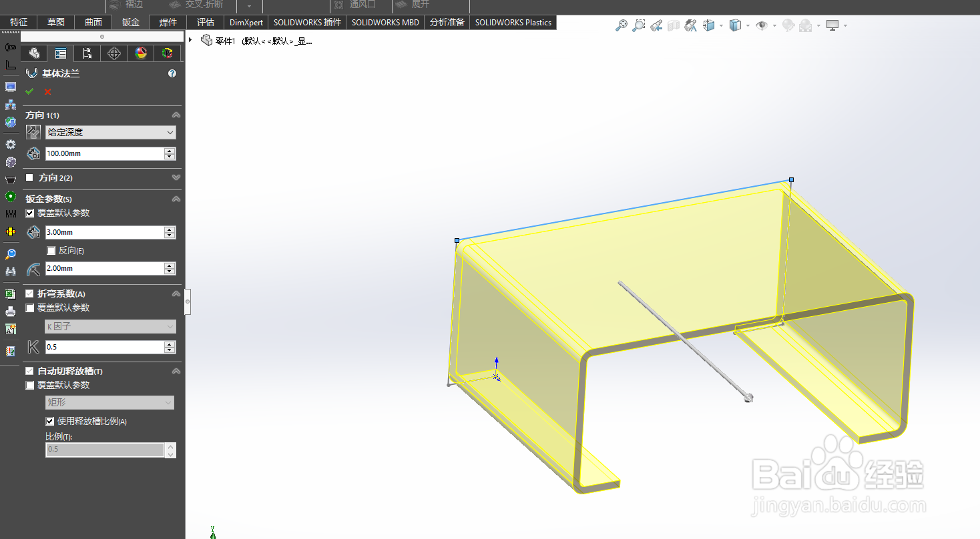Click the reverse direction icon beside 给定深度
The width and height of the screenshot is (980, 539).
33,132
